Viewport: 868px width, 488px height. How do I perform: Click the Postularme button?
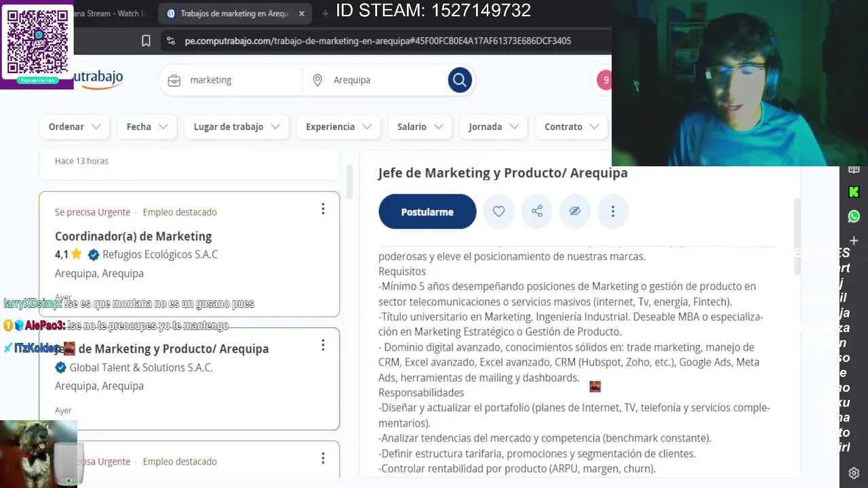click(x=427, y=211)
